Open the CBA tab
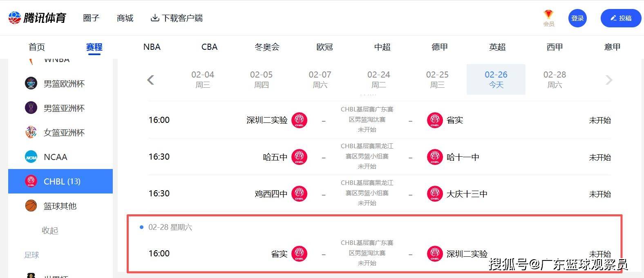 [209, 47]
